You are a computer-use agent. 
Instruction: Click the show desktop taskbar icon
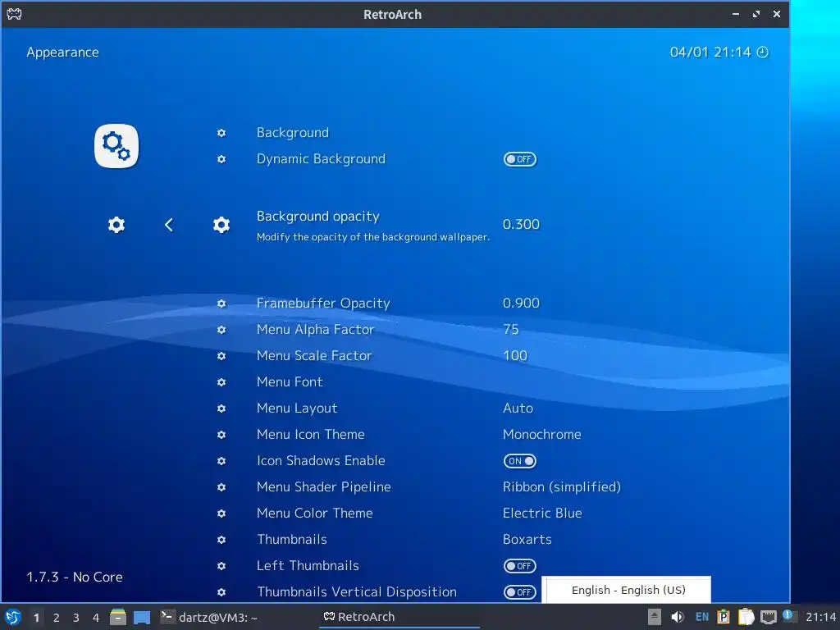142,617
